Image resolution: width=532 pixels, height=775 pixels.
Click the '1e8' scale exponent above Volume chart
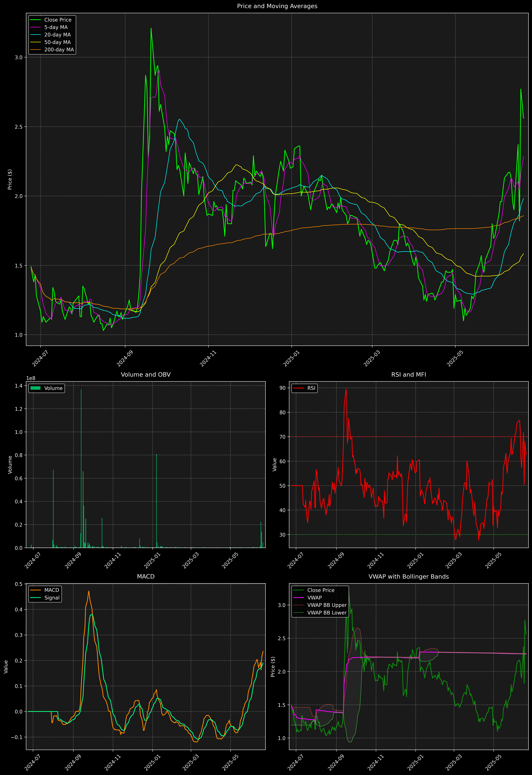31,378
